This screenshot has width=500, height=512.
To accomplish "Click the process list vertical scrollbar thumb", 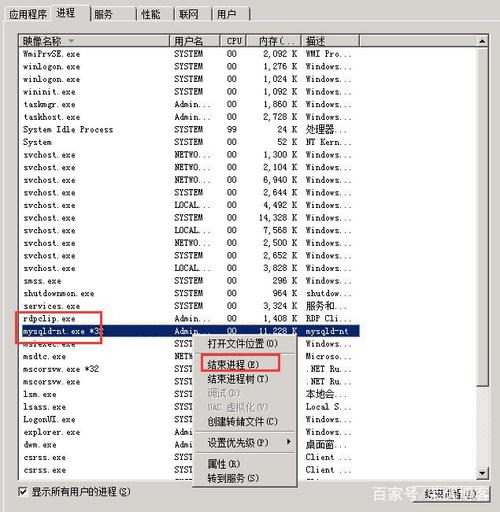I will pyautogui.click(x=482, y=217).
